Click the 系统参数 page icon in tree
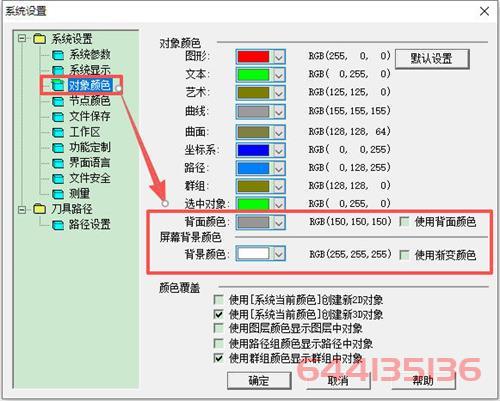The width and height of the screenshot is (500, 401). point(58,55)
